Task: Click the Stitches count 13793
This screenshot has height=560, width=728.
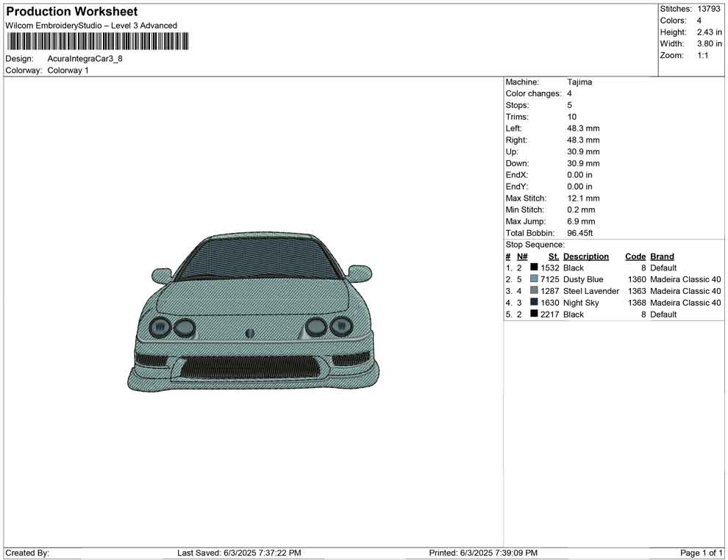Action: pos(710,9)
